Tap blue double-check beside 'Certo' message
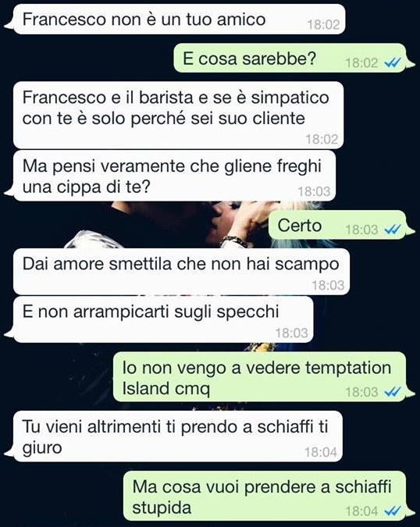Viewport: 420px width, 527px height. click(392, 230)
